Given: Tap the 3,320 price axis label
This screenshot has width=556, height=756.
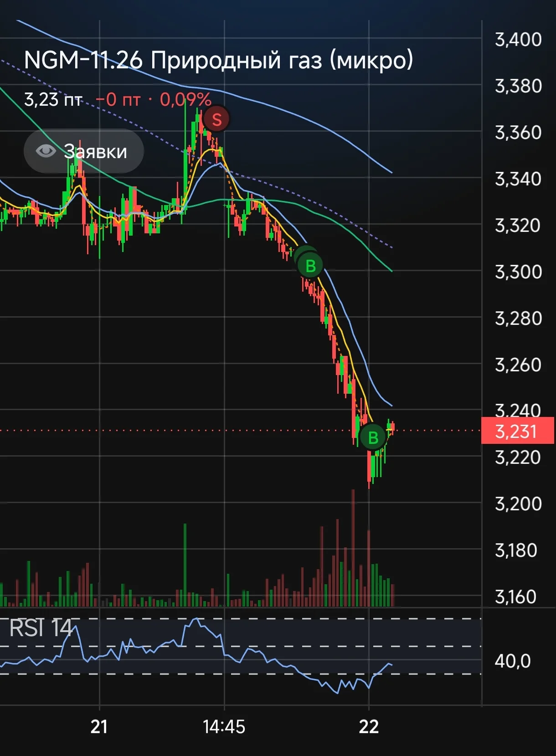Looking at the screenshot, I should (x=519, y=226).
